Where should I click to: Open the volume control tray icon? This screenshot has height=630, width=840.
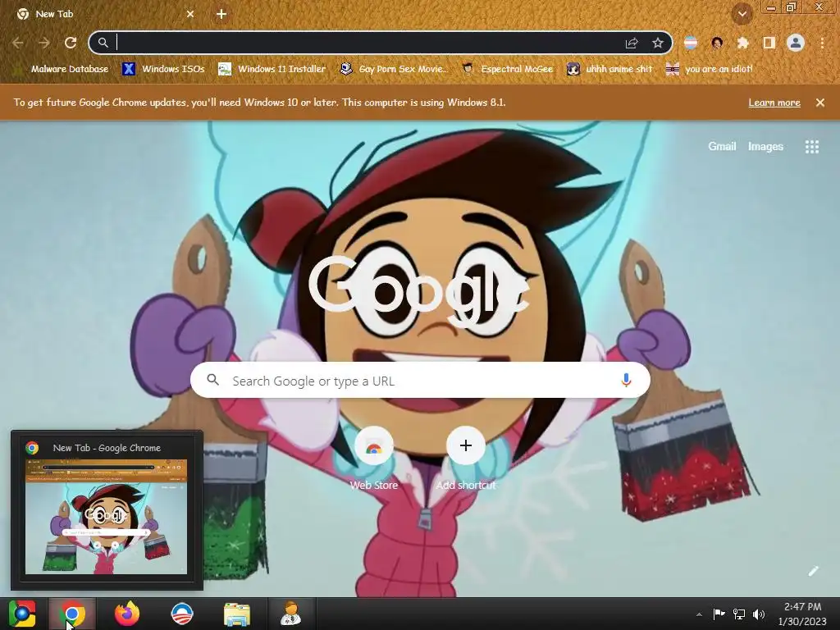[759, 614]
